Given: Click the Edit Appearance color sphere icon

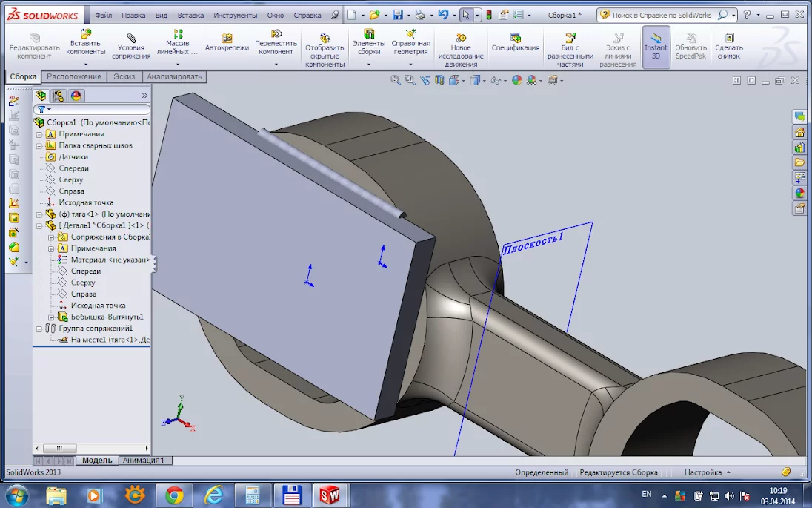Looking at the screenshot, I should pyautogui.click(x=517, y=80).
